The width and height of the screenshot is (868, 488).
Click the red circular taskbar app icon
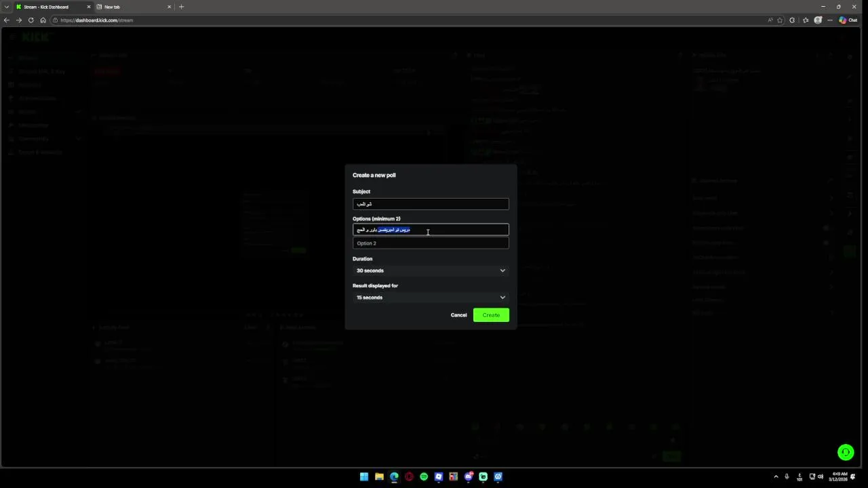[x=409, y=476]
